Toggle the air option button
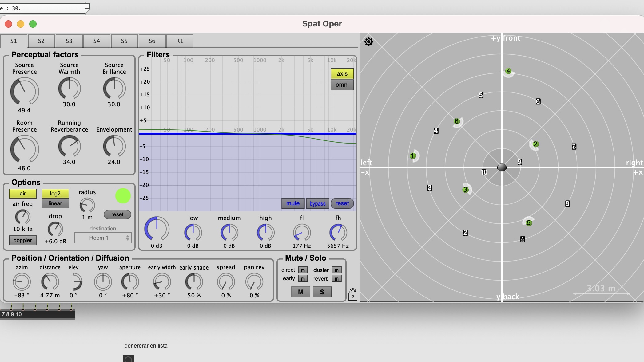The image size is (644, 362). pyautogui.click(x=23, y=194)
